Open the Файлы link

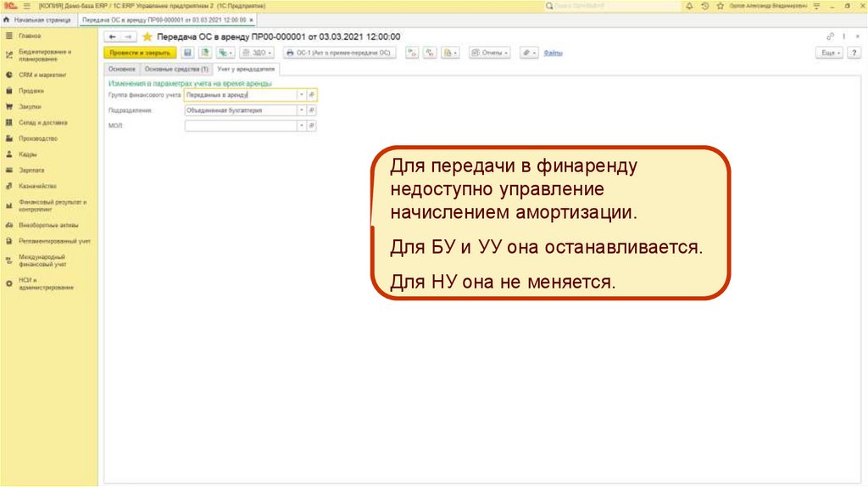tap(553, 53)
